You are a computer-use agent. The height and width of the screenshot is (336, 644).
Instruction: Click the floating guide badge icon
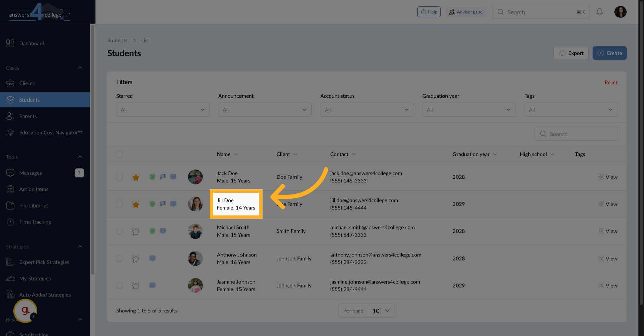[x=25, y=311]
